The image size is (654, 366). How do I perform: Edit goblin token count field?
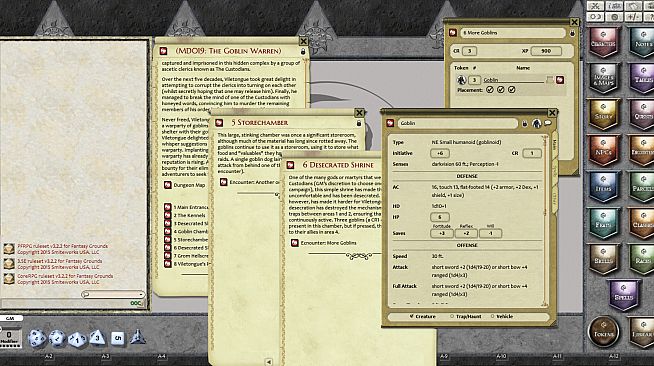coord(474,80)
